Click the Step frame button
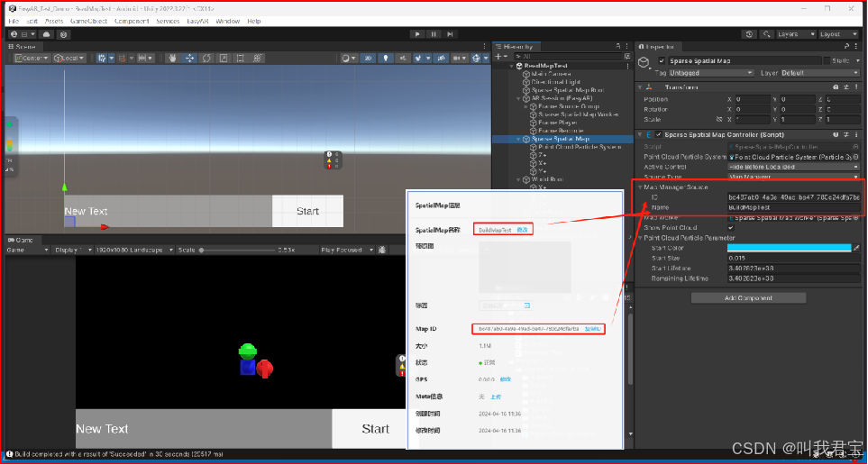Image resolution: width=868 pixels, height=465 pixels. coord(450,34)
